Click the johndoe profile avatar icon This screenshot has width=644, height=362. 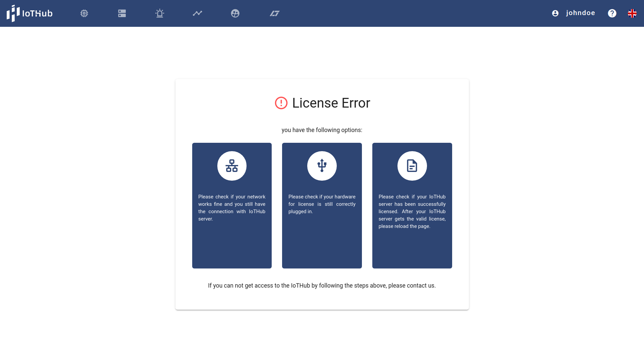tap(555, 13)
